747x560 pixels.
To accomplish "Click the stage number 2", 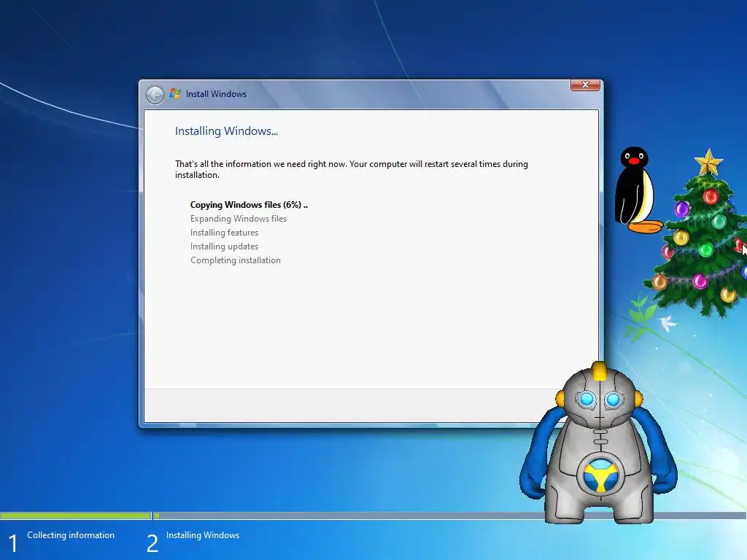I will tap(152, 543).
